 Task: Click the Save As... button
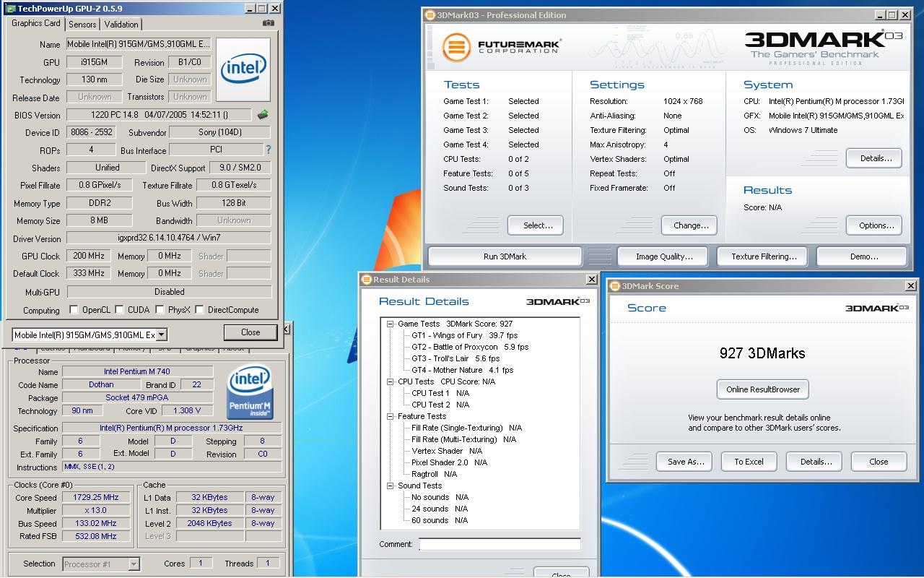[684, 462]
